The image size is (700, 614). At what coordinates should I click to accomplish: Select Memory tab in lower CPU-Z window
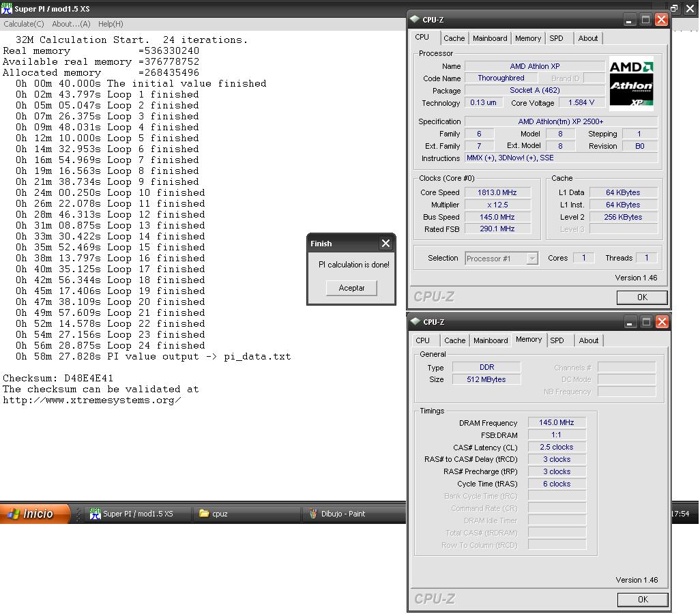pos(529,340)
